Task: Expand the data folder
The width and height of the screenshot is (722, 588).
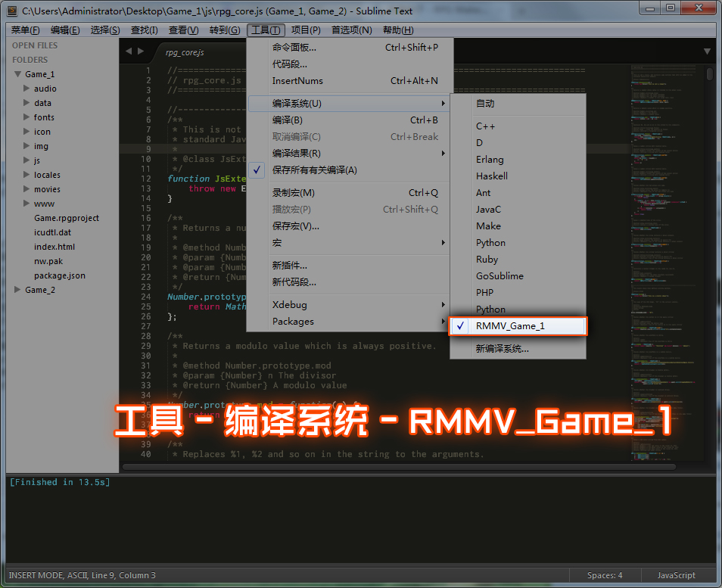Action: pos(26,103)
